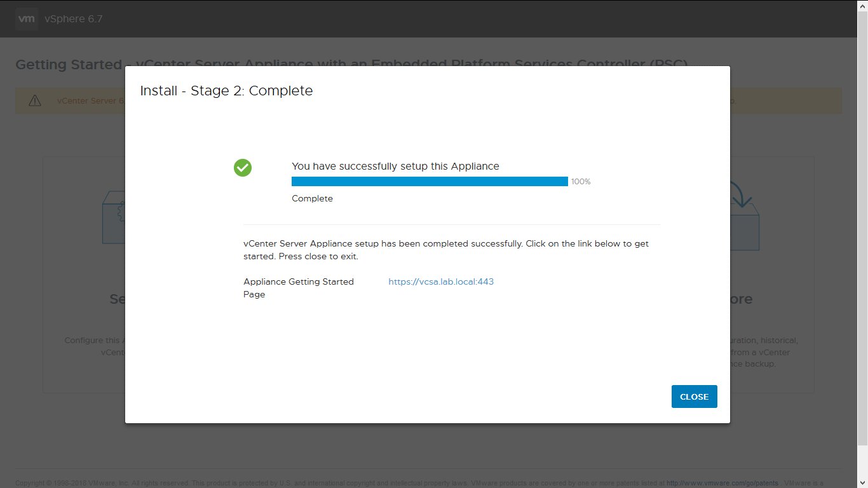Click the VMware vm logo
Viewport: 868px width, 488px height.
pyautogui.click(x=27, y=19)
